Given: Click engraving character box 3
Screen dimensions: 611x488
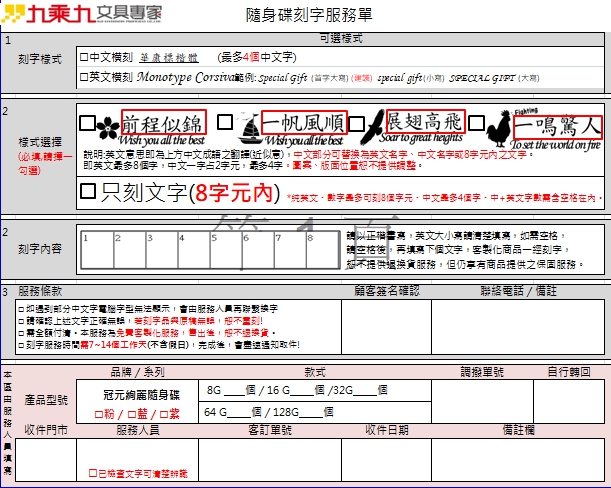Looking at the screenshot, I should coord(162,250).
